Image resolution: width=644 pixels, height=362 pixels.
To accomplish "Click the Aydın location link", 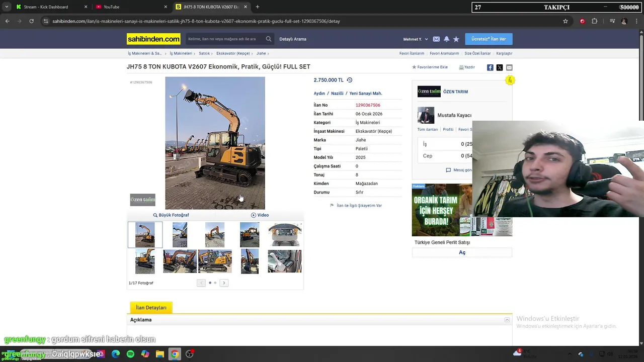I will [319, 94].
